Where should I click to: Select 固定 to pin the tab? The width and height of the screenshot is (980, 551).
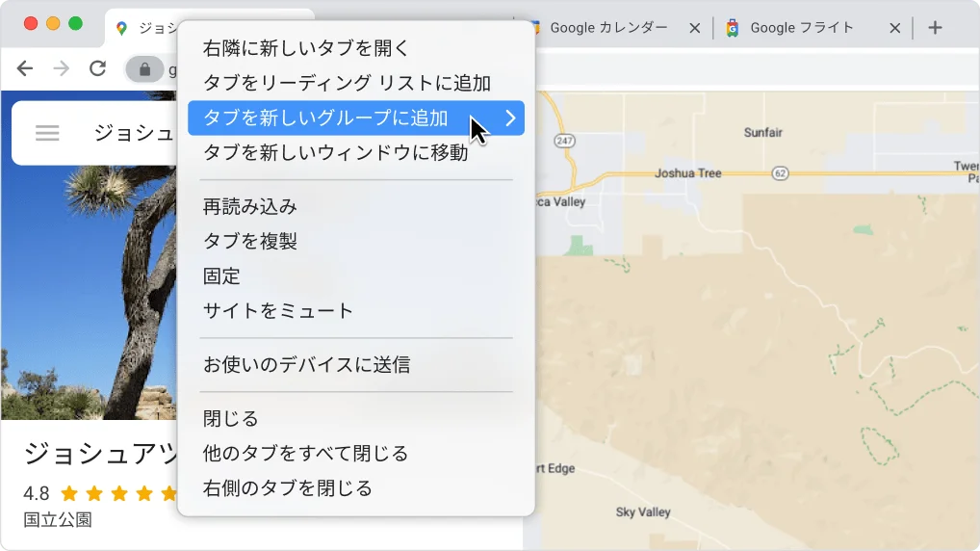click(x=355, y=275)
